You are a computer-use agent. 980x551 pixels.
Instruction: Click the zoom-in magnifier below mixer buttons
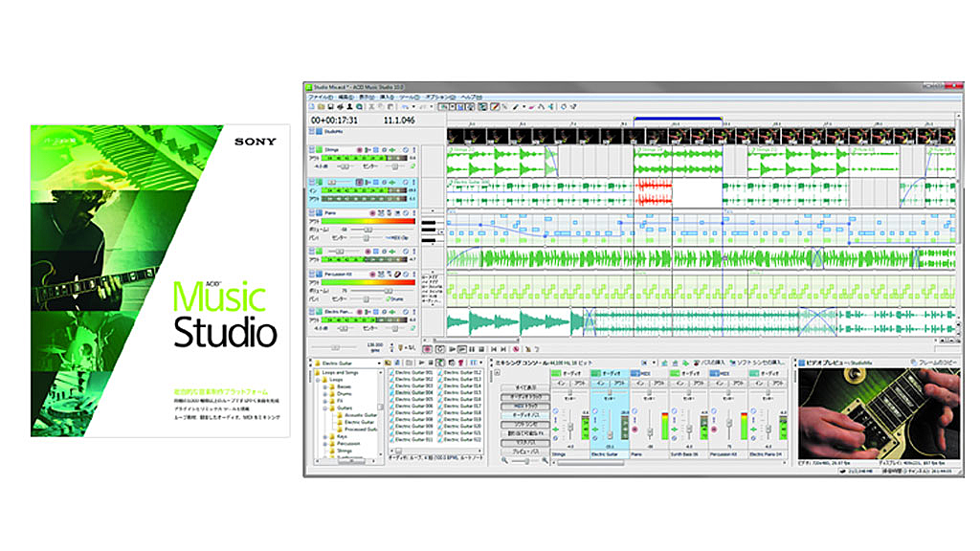pos(545,461)
